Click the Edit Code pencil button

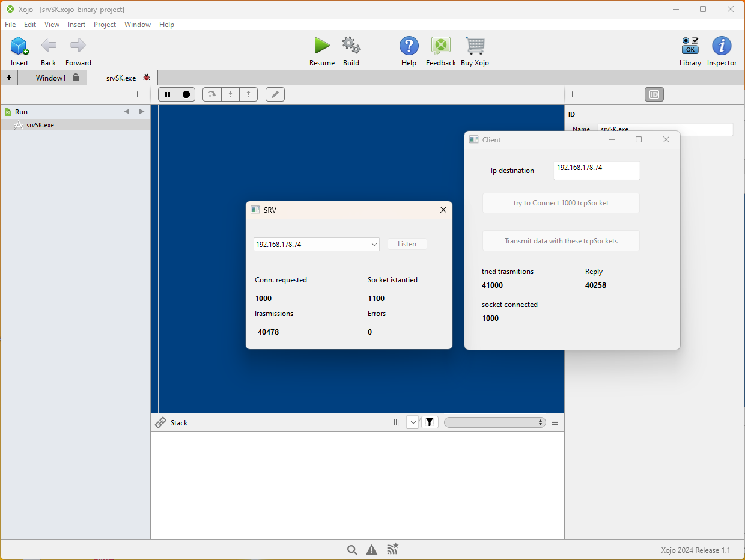(275, 94)
